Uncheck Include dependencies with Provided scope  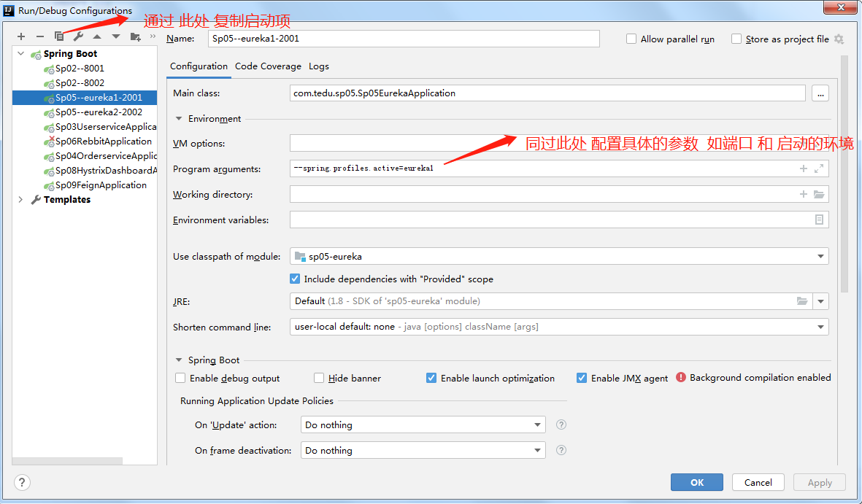[295, 279]
